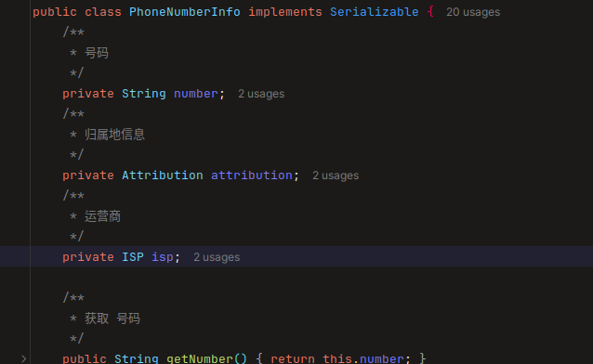Place cursor on the attribution variable name
Image resolution: width=593 pixels, height=364 pixels.
point(252,175)
